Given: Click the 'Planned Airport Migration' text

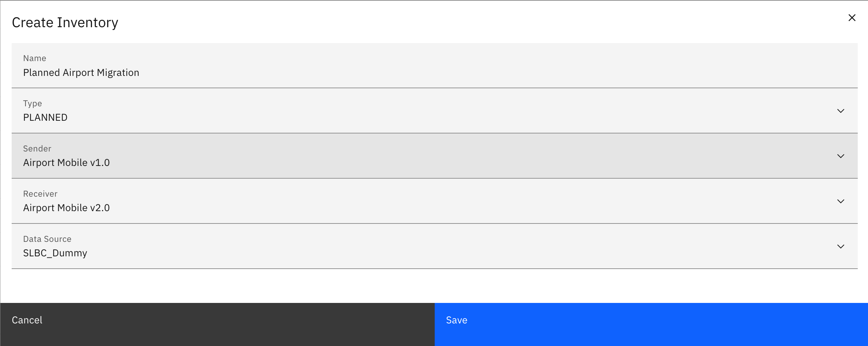Looking at the screenshot, I should [81, 73].
